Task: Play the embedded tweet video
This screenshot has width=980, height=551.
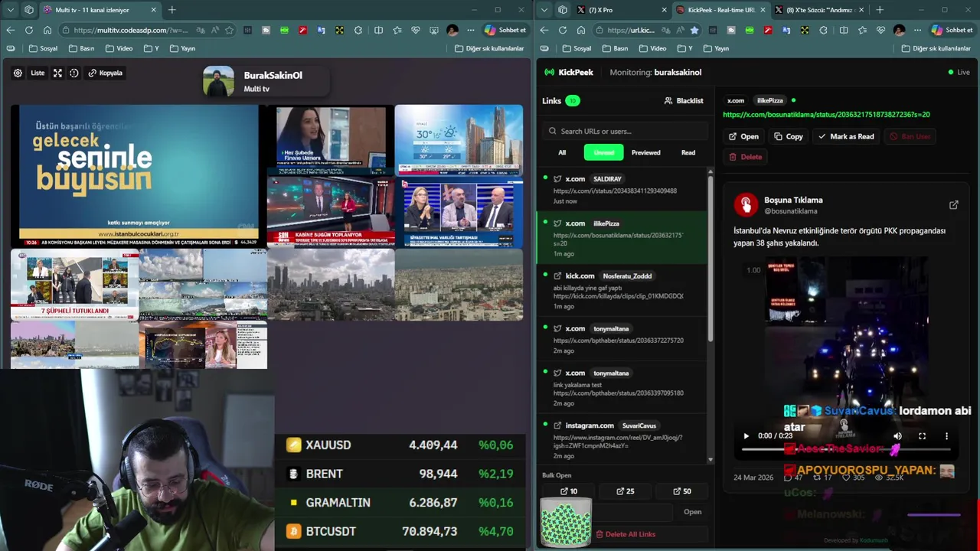Action: 746,435
